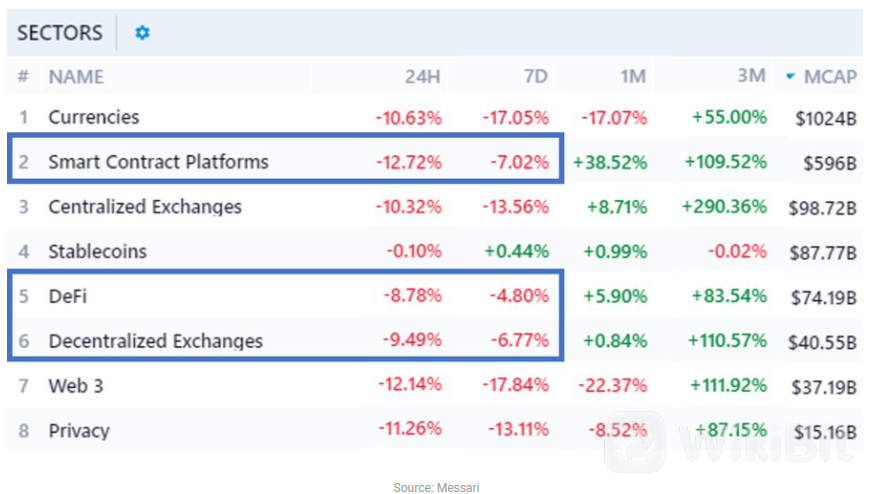Open the Centralized Exchanges sector

pyautogui.click(x=145, y=207)
